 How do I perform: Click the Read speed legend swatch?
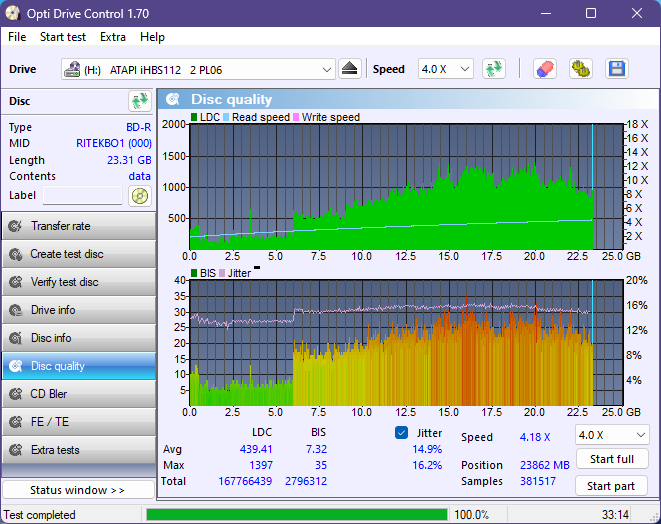point(226,117)
